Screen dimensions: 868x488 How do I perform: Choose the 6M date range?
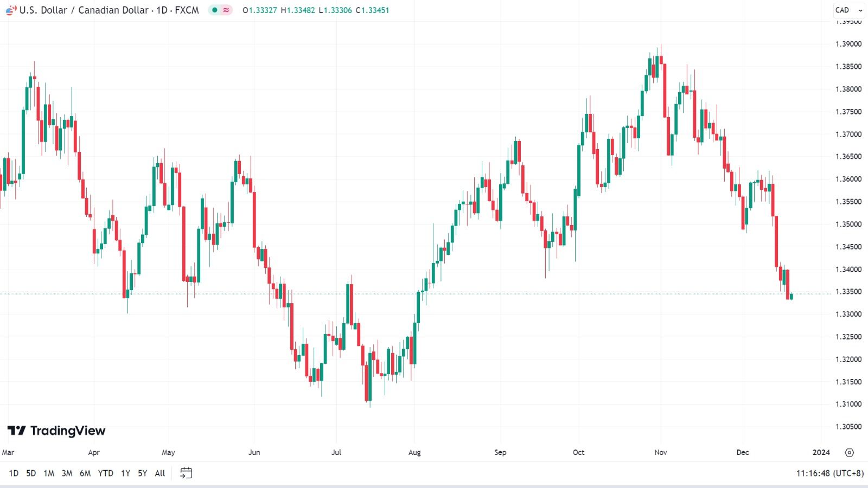(85, 473)
